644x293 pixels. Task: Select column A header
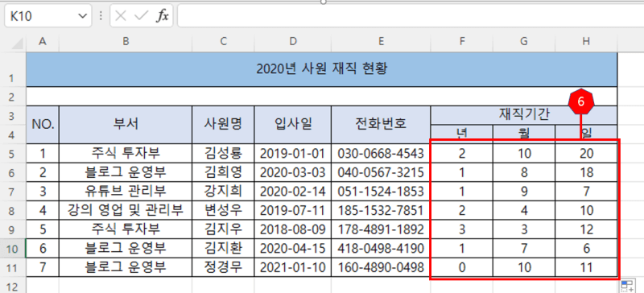(x=43, y=41)
